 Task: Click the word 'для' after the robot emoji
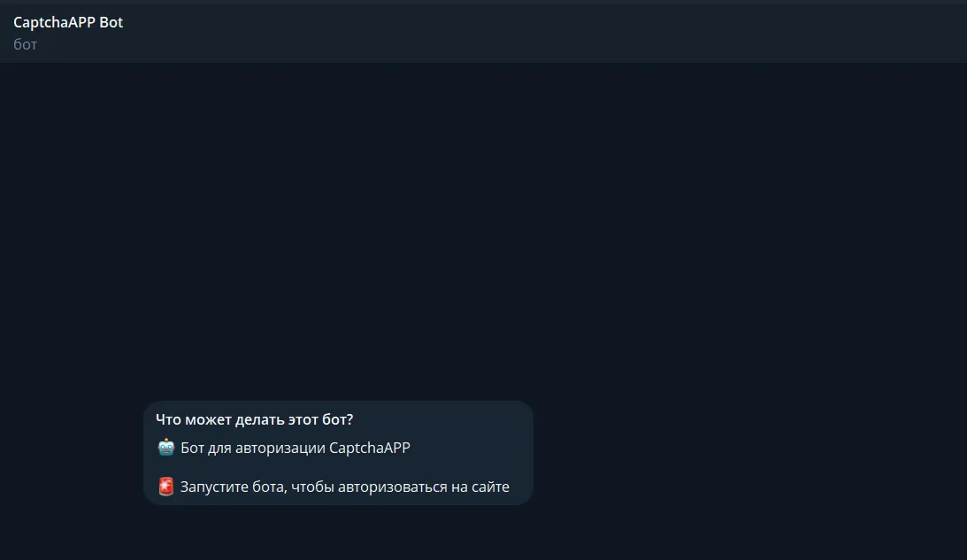click(219, 449)
